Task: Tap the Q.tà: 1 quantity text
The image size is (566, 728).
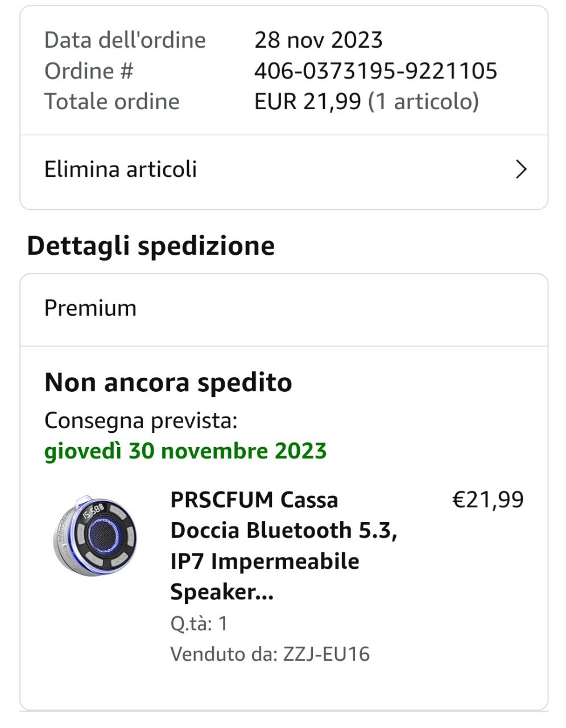Action: tap(199, 623)
